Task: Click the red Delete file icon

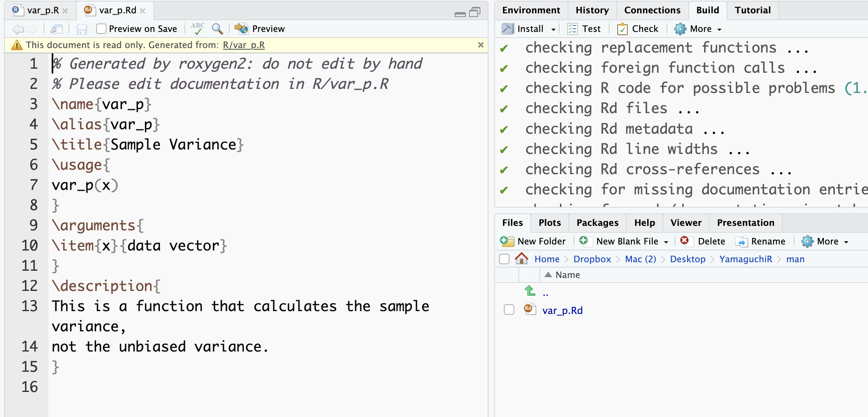Action: [x=684, y=241]
